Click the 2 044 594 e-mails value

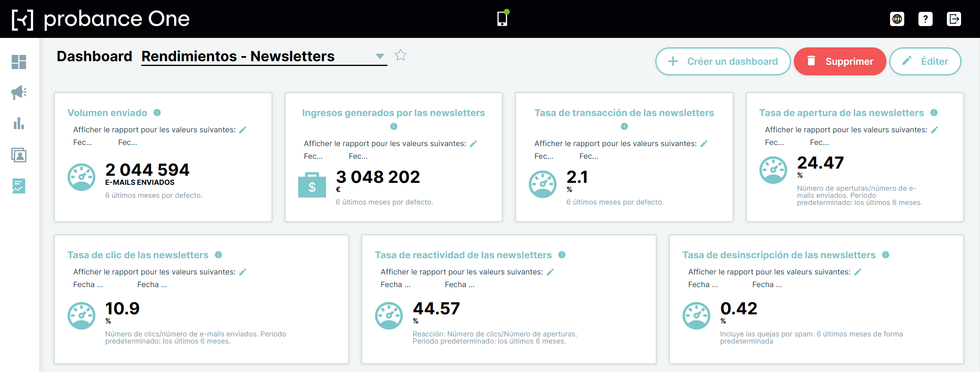[148, 170]
